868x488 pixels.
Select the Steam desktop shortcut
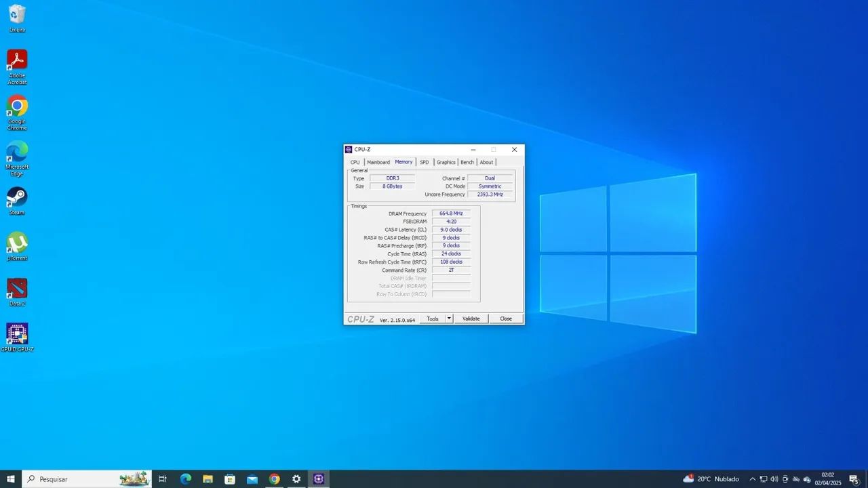[x=17, y=201]
